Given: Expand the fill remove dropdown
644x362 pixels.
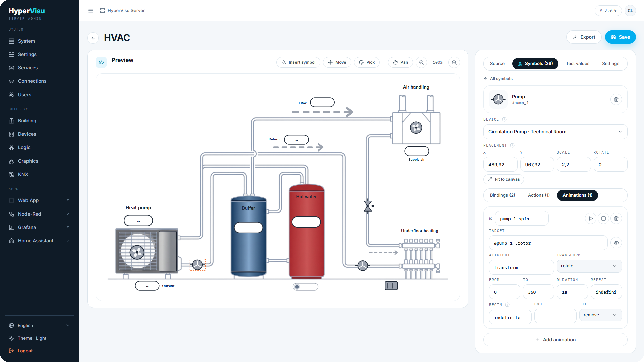Looking at the screenshot, I should tap(600, 315).
